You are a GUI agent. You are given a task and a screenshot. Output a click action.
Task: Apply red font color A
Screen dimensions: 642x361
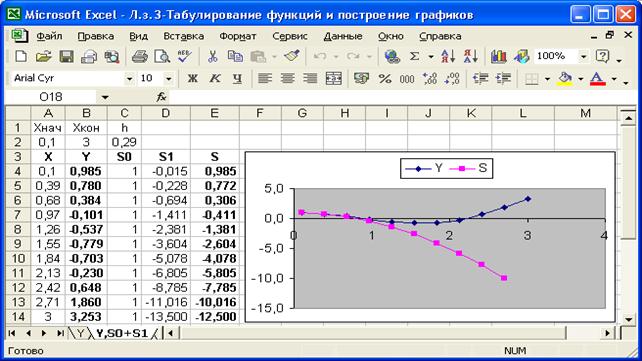pyautogui.click(x=597, y=78)
